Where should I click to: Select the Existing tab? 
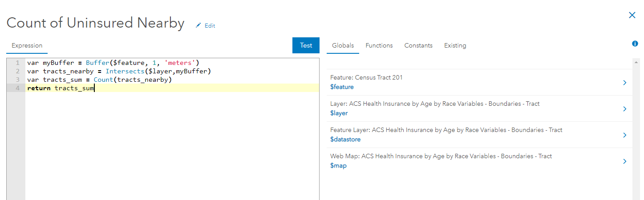click(455, 45)
